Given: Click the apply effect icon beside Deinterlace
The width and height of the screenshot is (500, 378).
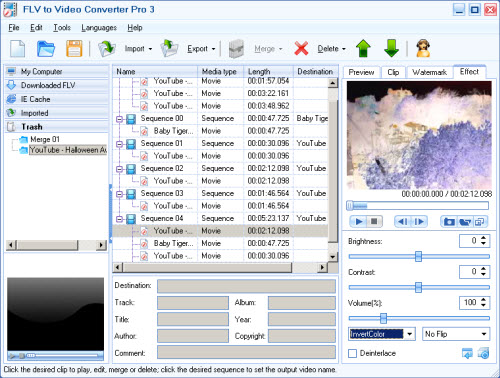Looking at the screenshot, I should (x=467, y=353).
